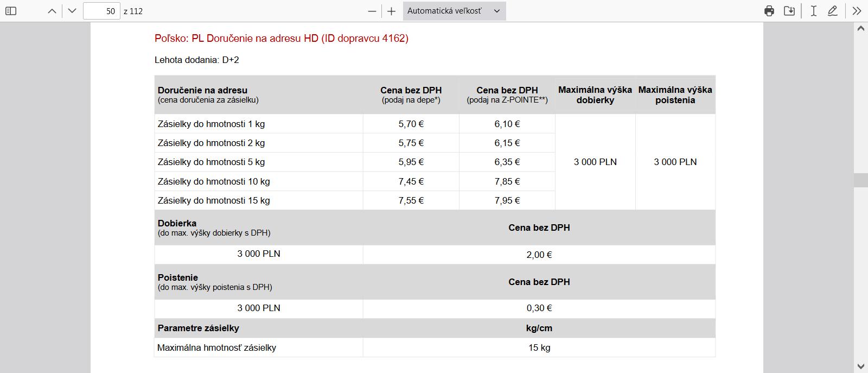Open the Automatická veľkosť zoom dropdown
This screenshot has width=868, height=373.
coord(454,11)
